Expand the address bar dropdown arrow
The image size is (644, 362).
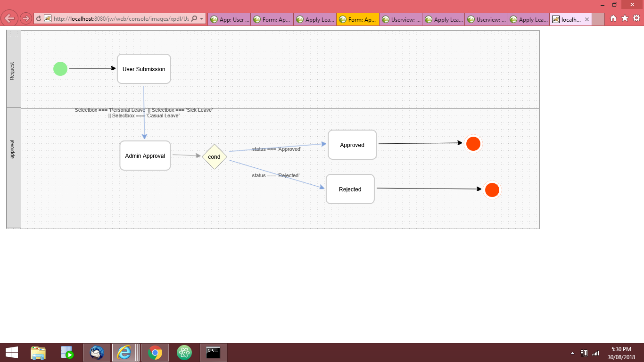pos(202,19)
